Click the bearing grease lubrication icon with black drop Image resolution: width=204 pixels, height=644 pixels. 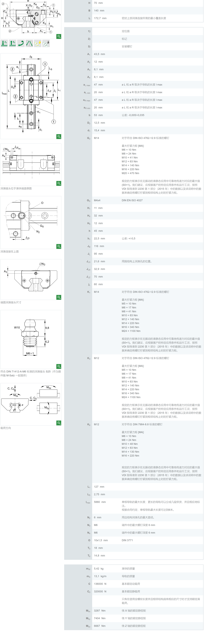pyautogui.click(x=46, y=43)
